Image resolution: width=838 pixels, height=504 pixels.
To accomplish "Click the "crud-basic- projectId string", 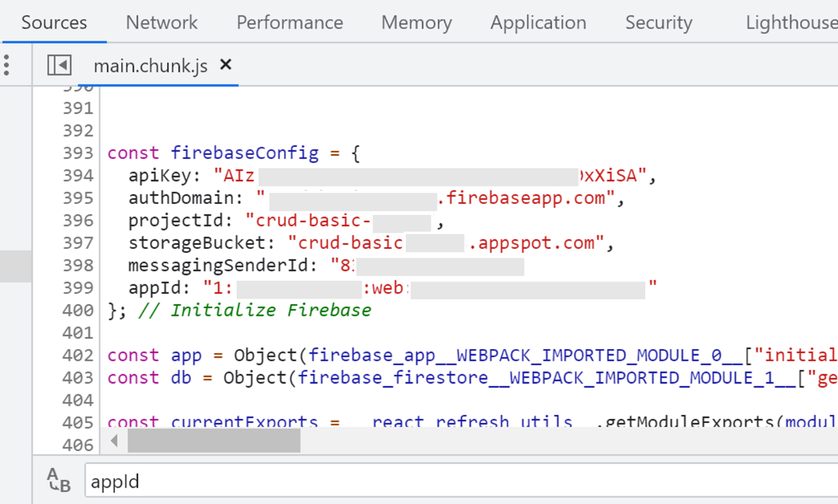I will (x=309, y=221).
